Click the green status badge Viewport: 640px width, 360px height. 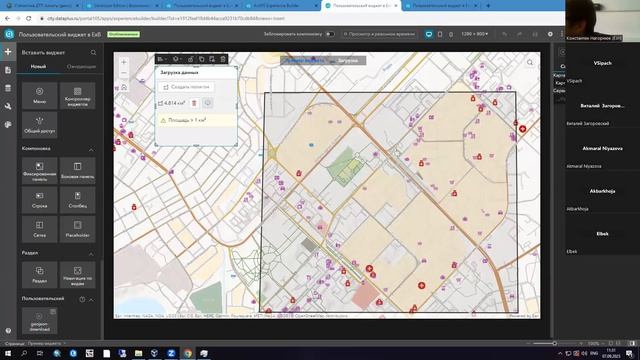(123, 34)
